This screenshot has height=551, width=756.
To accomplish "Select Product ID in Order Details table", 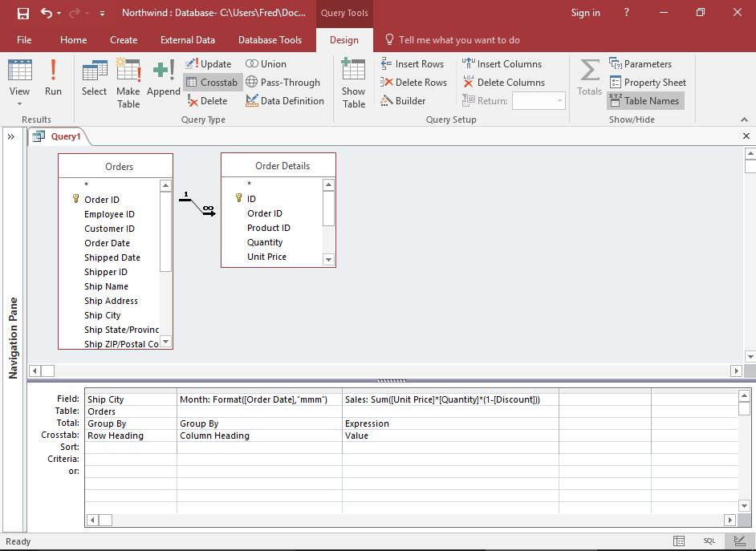I will [x=269, y=227].
